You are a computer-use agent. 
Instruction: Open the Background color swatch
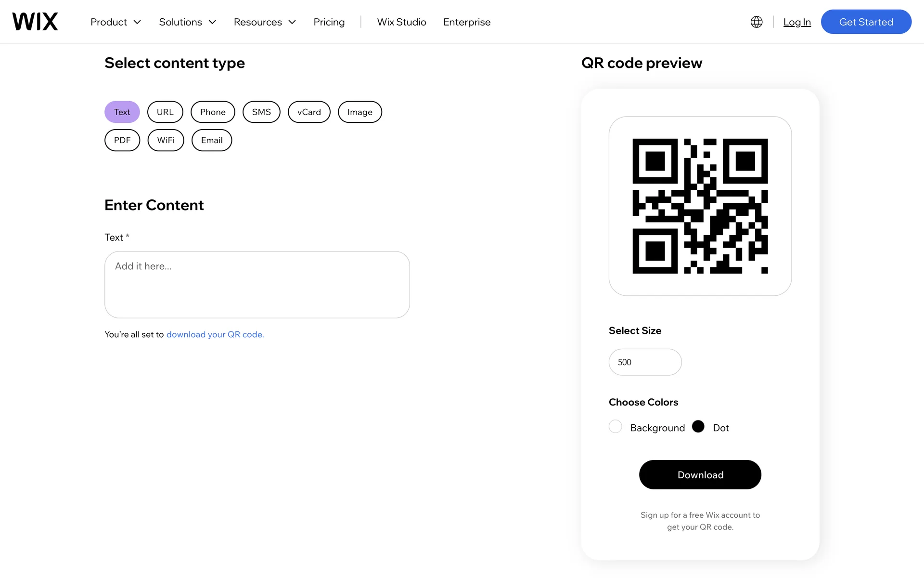[616, 427]
